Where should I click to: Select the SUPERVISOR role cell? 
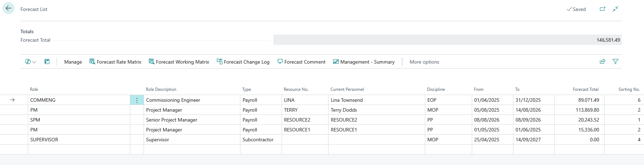tap(44, 140)
